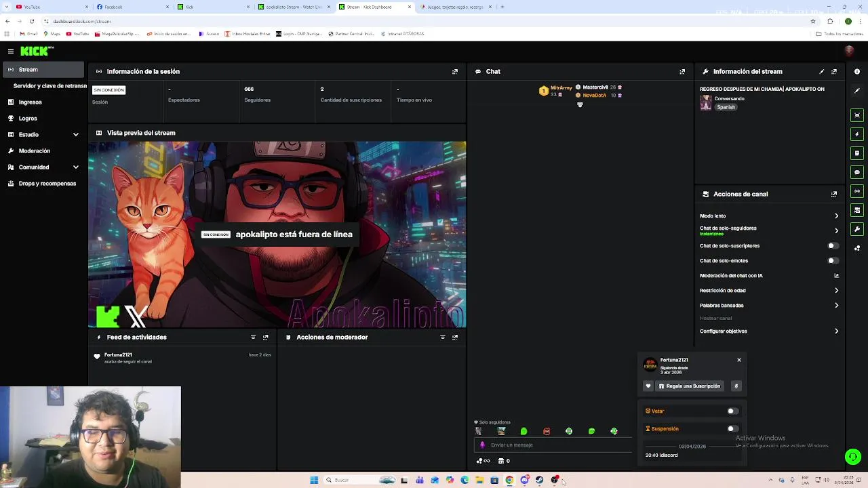Switch to the Facebook browser tab
The image size is (868, 488).
pos(132,7)
